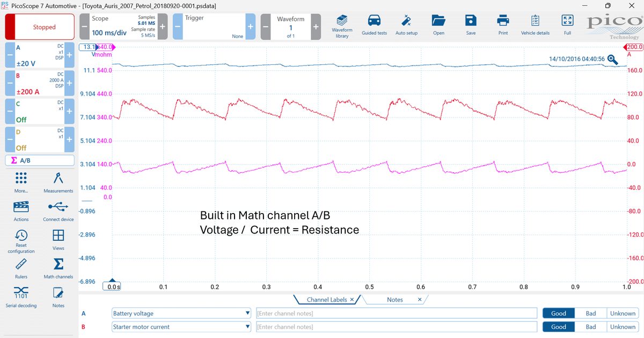Switch to Channel Labels tab
This screenshot has width=644, height=338.
[x=326, y=299]
